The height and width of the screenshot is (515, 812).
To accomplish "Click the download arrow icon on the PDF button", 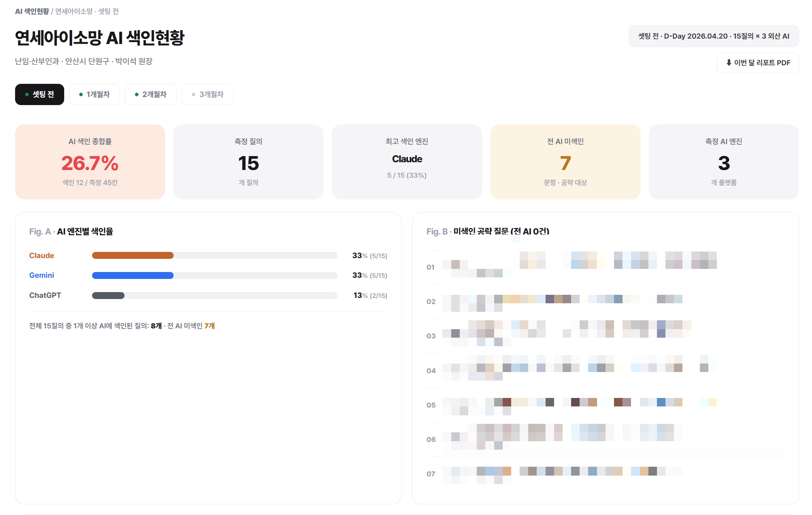I will tap(729, 63).
